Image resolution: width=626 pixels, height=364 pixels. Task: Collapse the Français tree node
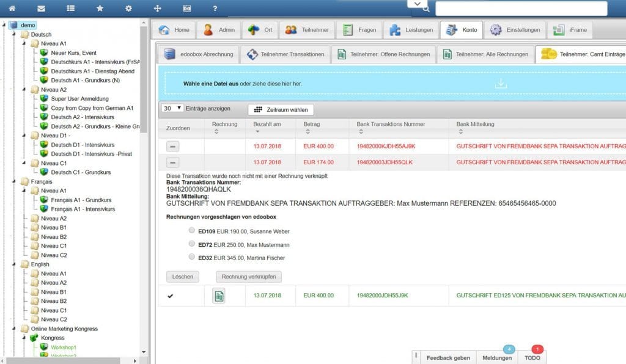tap(13, 181)
